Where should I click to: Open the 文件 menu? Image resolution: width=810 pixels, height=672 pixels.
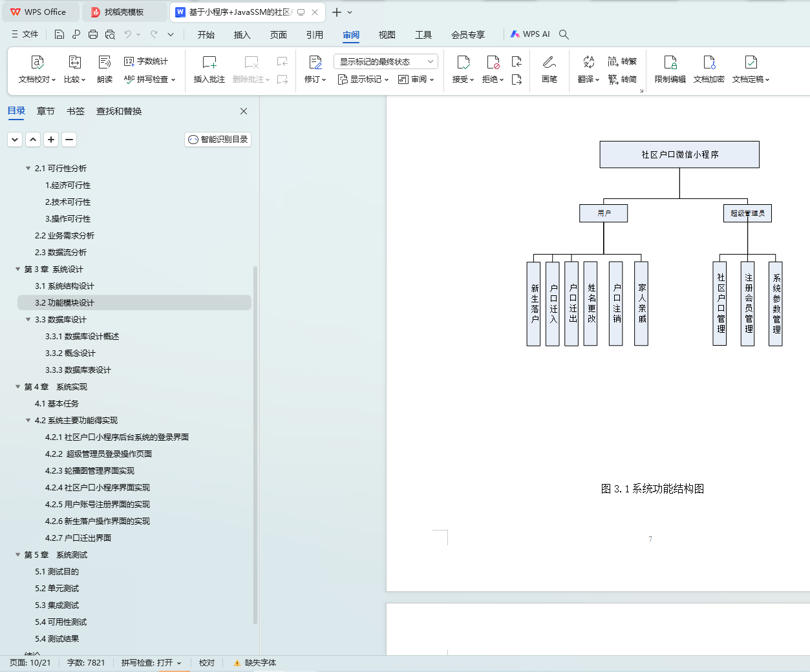(25, 34)
